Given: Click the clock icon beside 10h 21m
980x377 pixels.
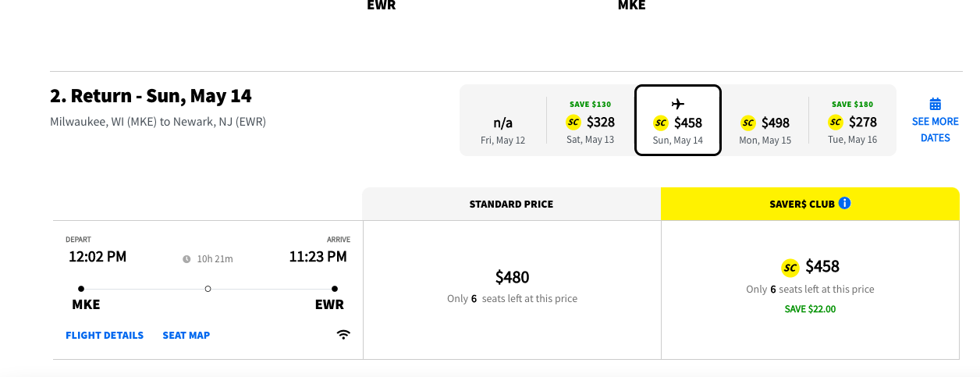Looking at the screenshot, I should [x=186, y=259].
